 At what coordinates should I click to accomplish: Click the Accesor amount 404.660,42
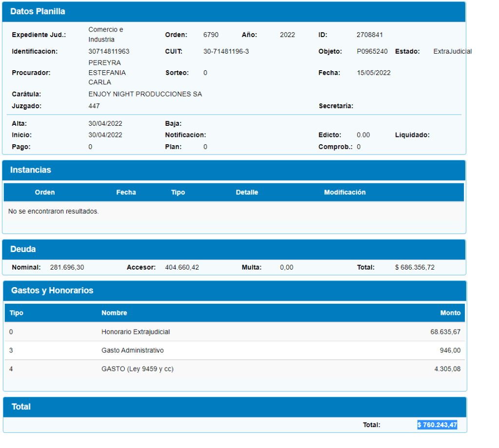point(182,268)
